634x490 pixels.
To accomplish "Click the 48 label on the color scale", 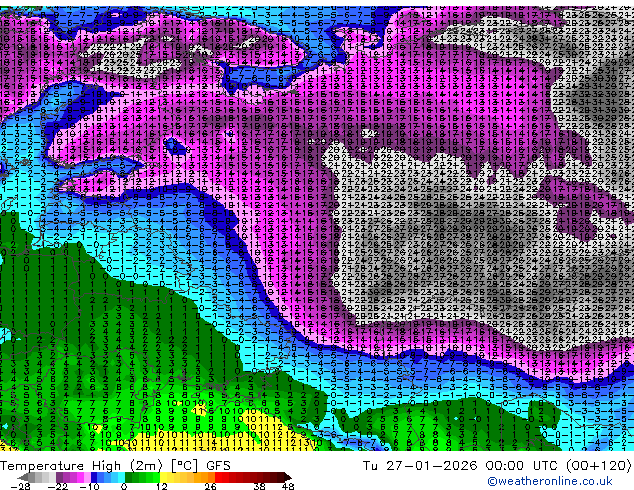I will coord(288,486).
